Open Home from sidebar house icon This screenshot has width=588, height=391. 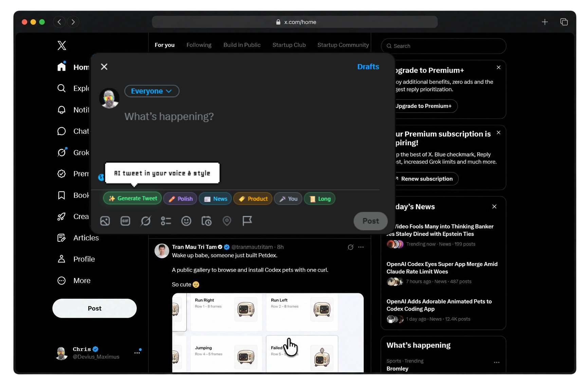(61, 67)
